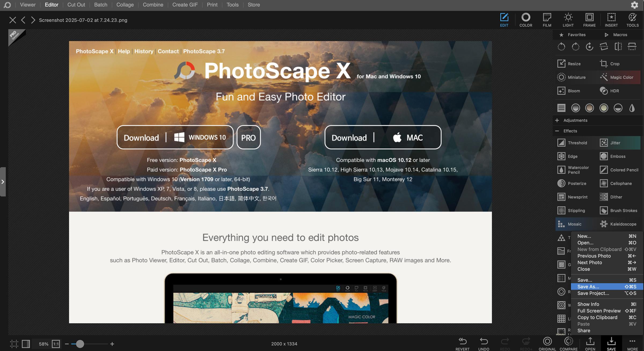Apply Colored Pencil effect
The width and height of the screenshot is (644, 351).
[619, 170]
